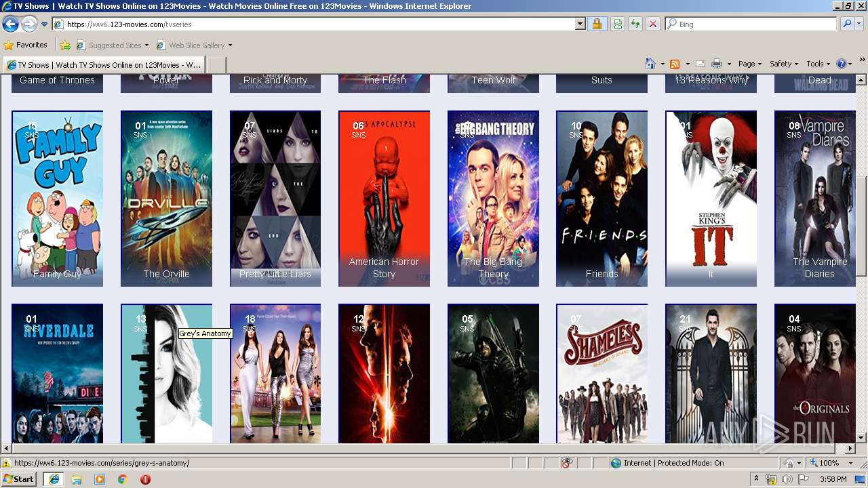Click the Internet Explorer taskbar icon
Screen dimensions: 868x488
[x=54, y=479]
